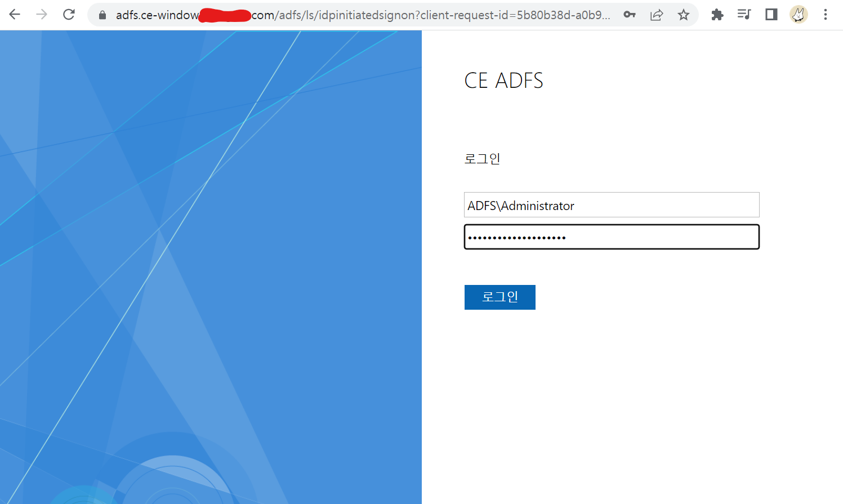The image size is (843, 504).
Task: Open media controls icon
Action: tap(744, 15)
